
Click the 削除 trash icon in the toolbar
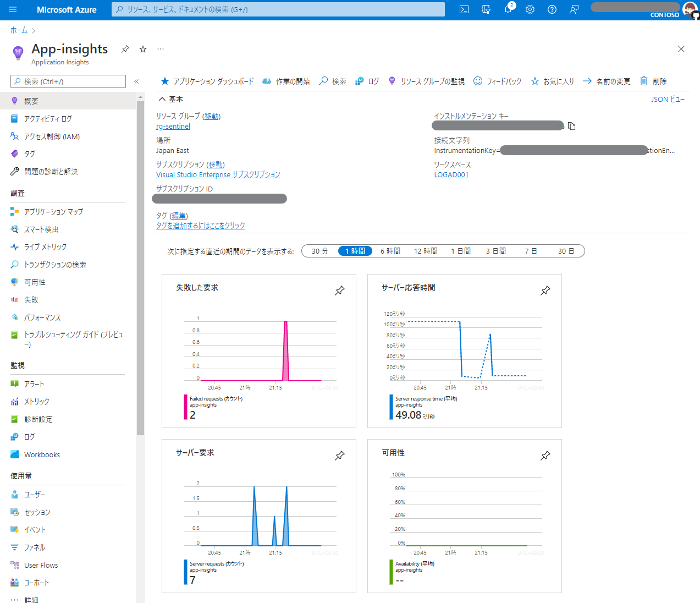coord(643,81)
